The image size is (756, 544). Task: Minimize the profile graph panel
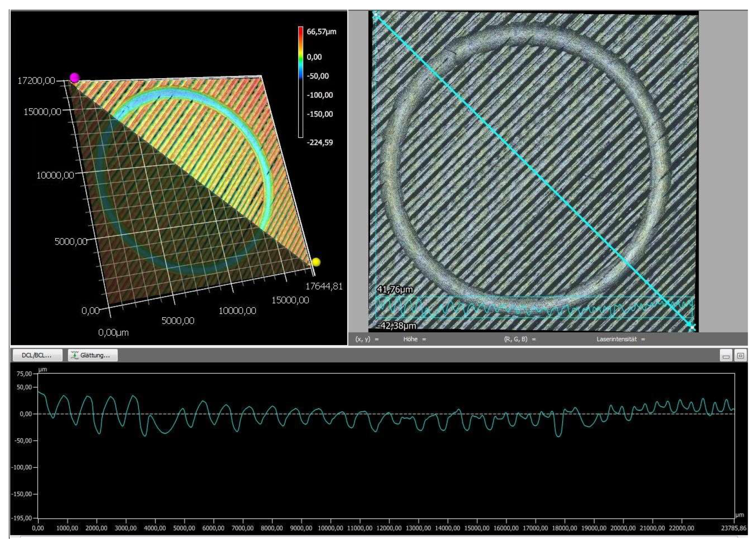(x=726, y=356)
